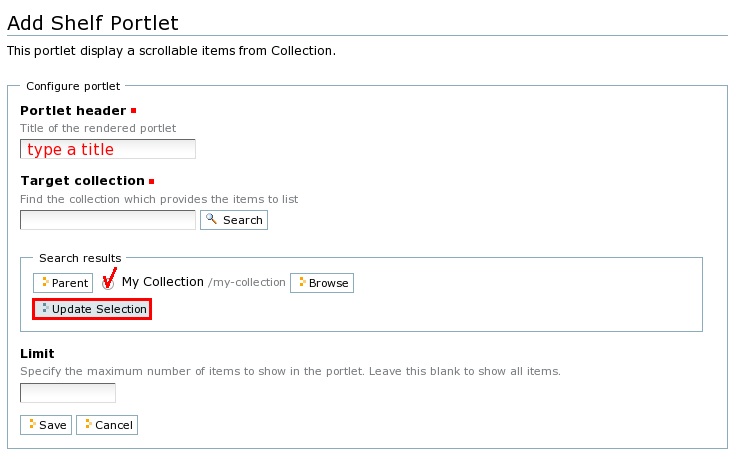Focus the Limit number field
Viewport: 736px width, 459px height.
(x=67, y=393)
